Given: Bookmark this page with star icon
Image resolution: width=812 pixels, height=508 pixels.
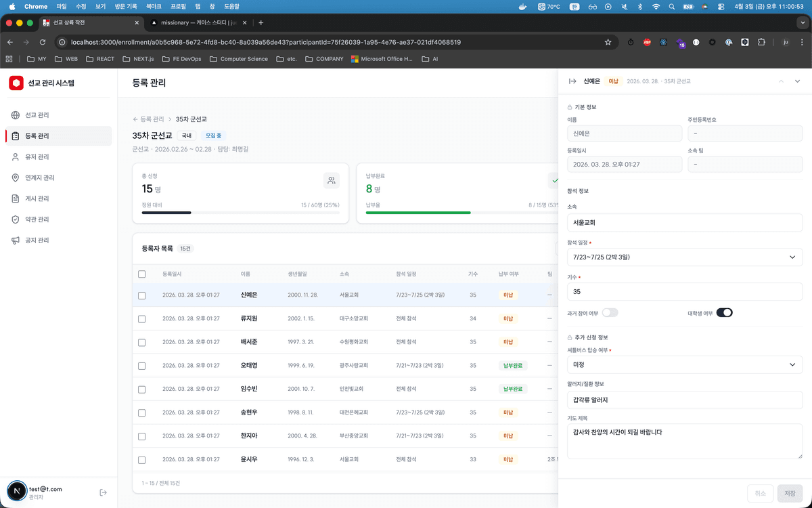Looking at the screenshot, I should click(x=608, y=42).
